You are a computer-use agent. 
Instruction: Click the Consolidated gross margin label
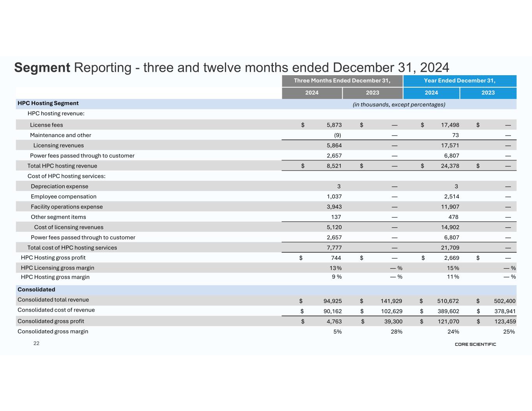click(x=53, y=332)
